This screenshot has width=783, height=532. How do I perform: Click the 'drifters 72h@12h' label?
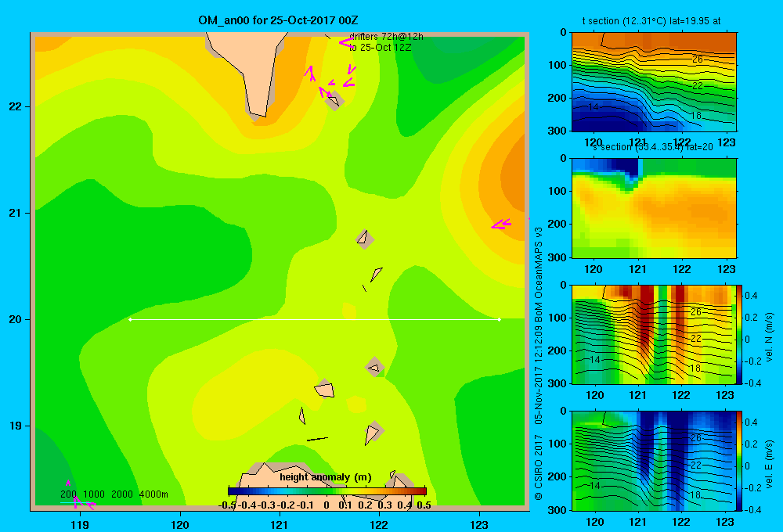pyautogui.click(x=386, y=37)
